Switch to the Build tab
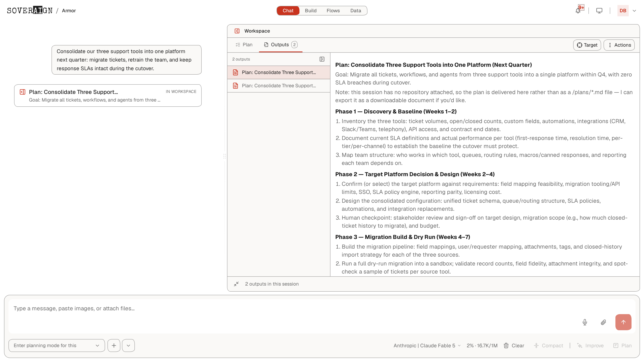The height and width of the screenshot is (362, 644). [x=311, y=10]
